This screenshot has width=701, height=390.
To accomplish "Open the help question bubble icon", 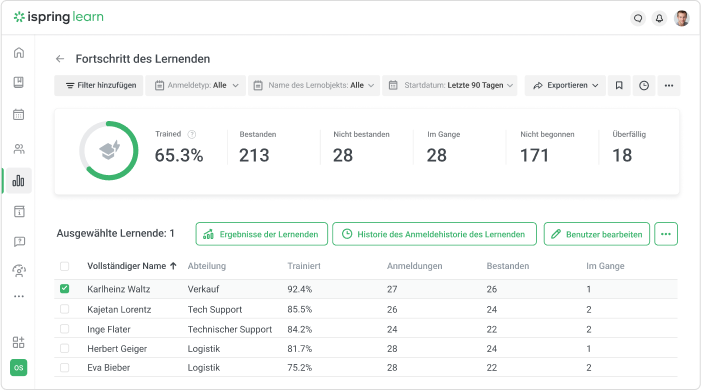I will coord(19,242).
